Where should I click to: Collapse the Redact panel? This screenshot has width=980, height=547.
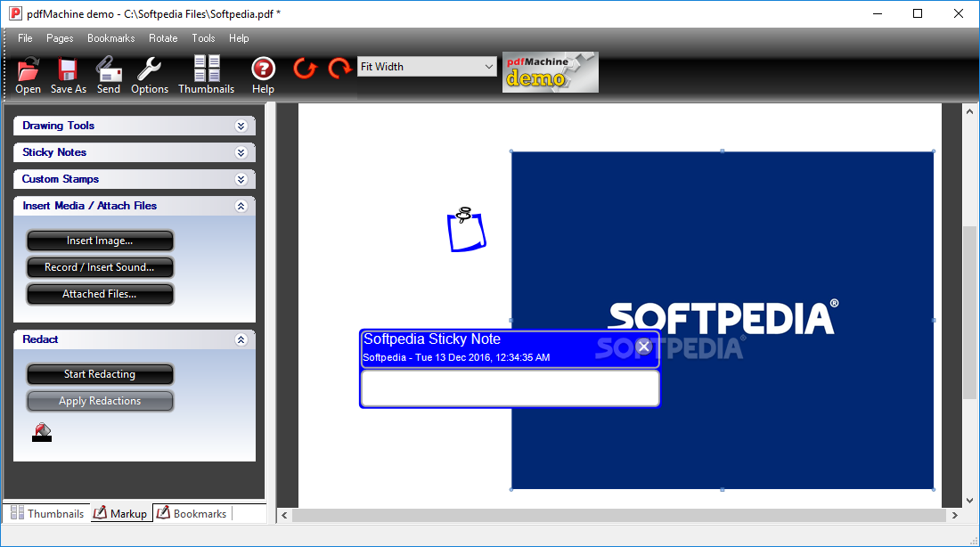(241, 339)
